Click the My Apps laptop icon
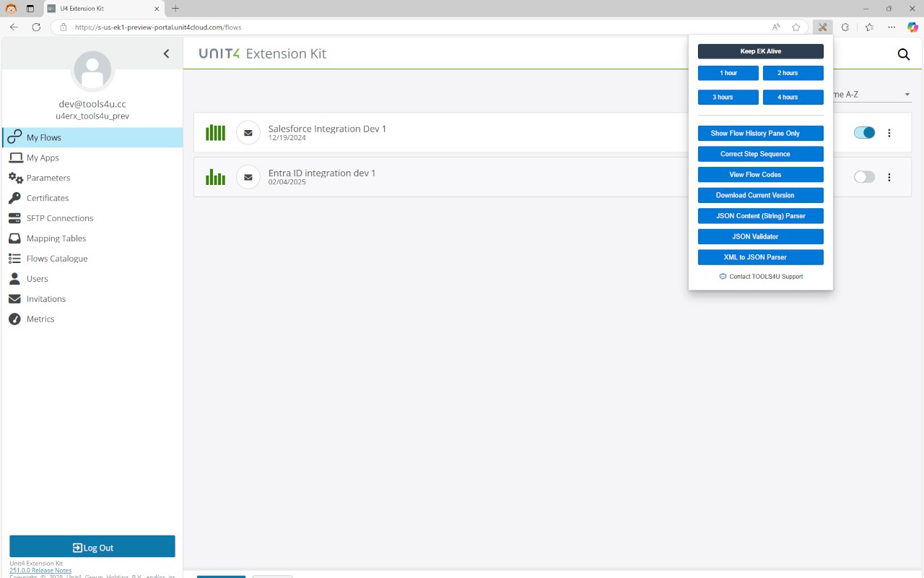Image resolution: width=924 pixels, height=578 pixels. [15, 158]
